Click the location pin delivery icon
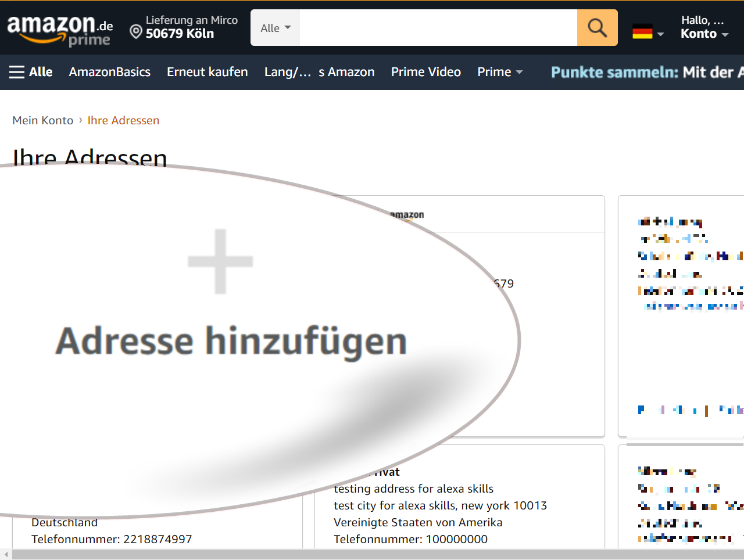744x560 pixels. coord(135,32)
